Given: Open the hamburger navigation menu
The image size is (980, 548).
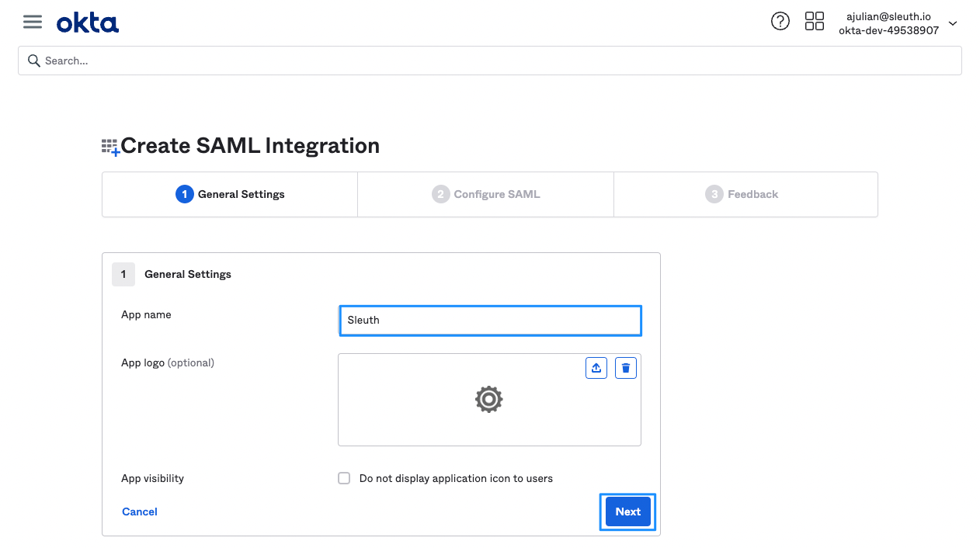Looking at the screenshot, I should tap(33, 23).
